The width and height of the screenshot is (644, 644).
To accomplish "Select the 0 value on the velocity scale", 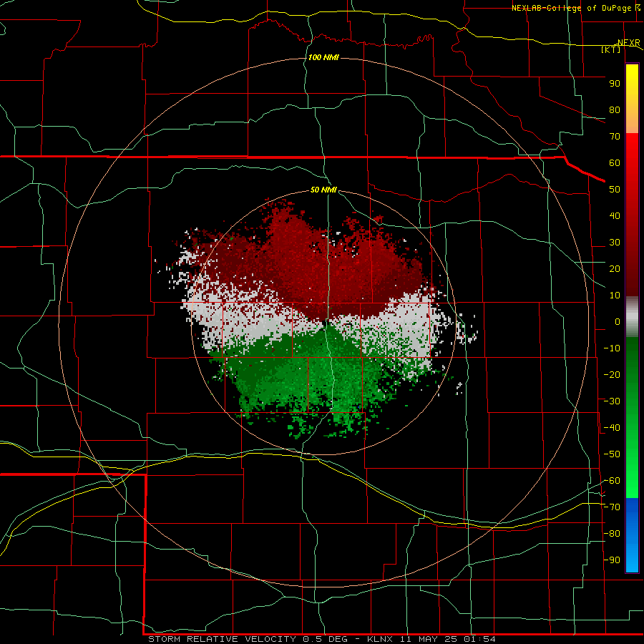I will pos(618,322).
